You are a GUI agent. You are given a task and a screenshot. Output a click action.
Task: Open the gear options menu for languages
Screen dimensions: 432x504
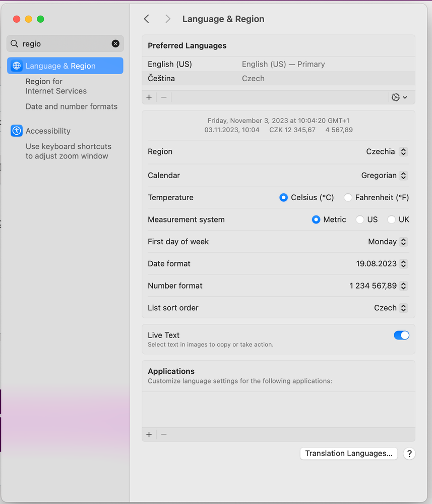[x=399, y=97]
